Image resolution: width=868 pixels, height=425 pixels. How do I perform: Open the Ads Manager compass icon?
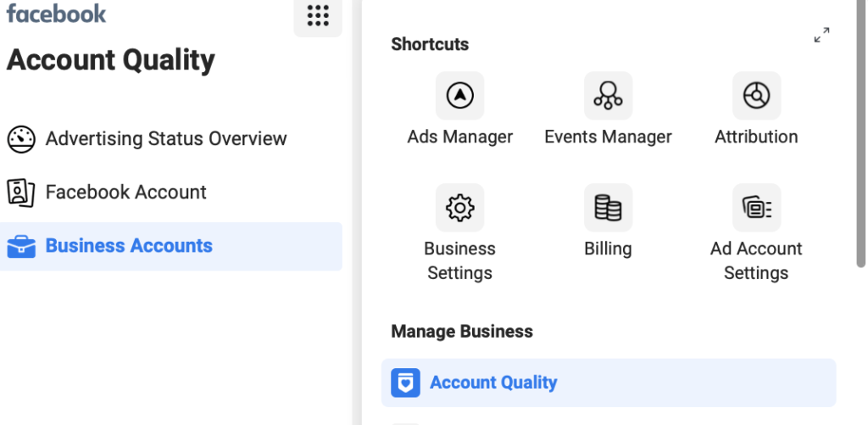pyautogui.click(x=459, y=96)
